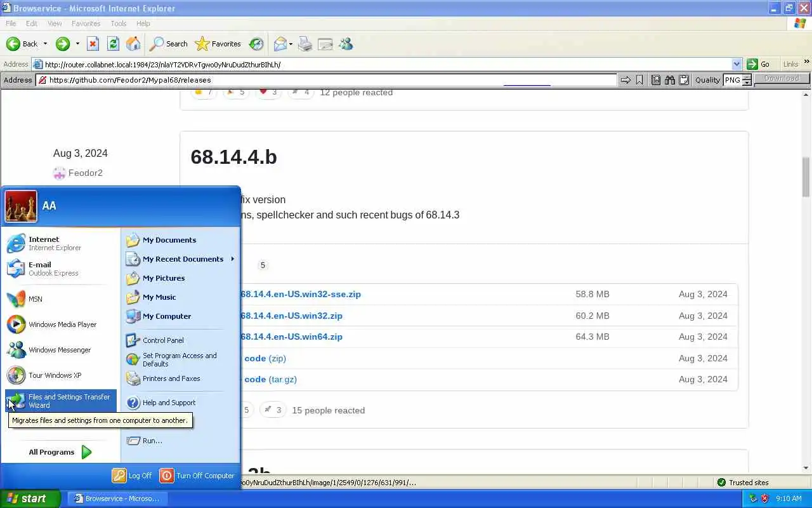Click the Log Off button

tap(133, 476)
